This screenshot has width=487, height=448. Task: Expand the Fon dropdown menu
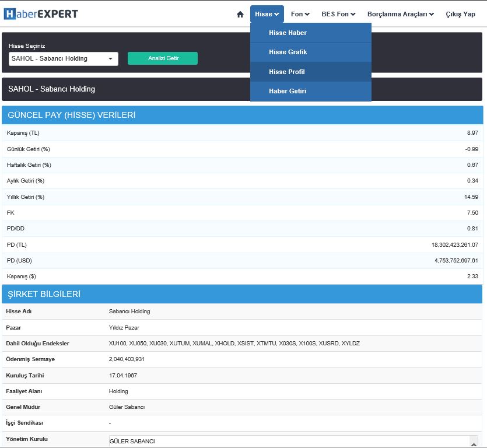(300, 14)
